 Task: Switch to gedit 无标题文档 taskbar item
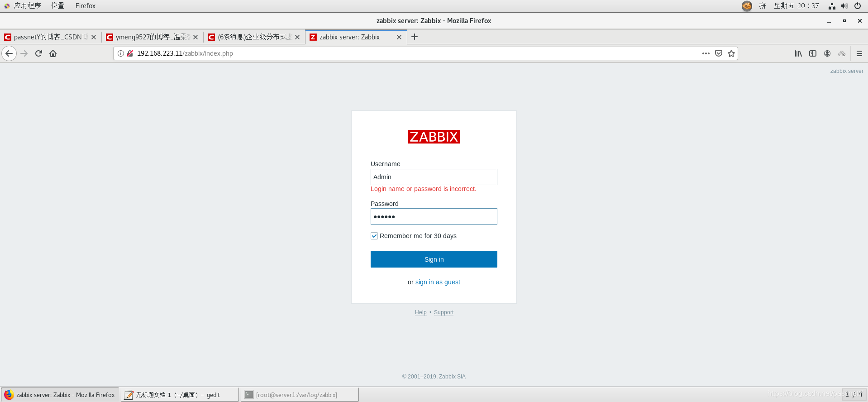coord(180,395)
